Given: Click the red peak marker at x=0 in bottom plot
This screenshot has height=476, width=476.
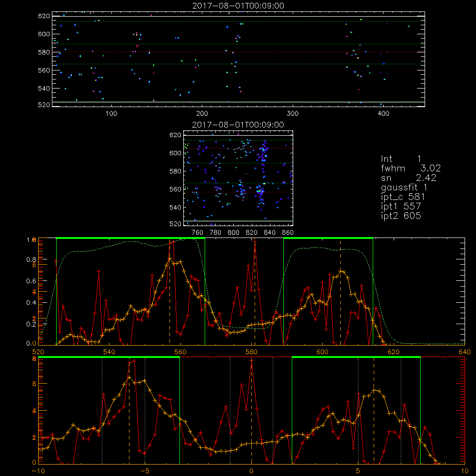Looking at the screenshot, I should (251, 361).
